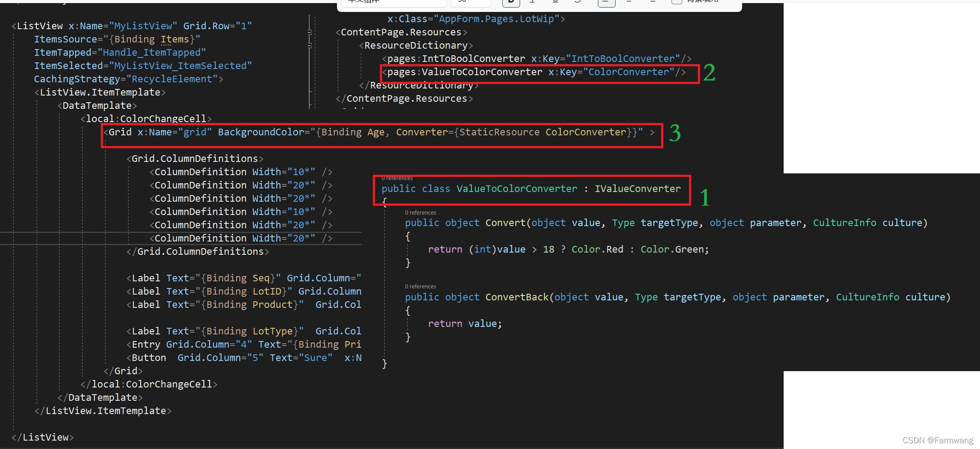Click the first ColumnDefinition Width="10*" line

coord(241,172)
